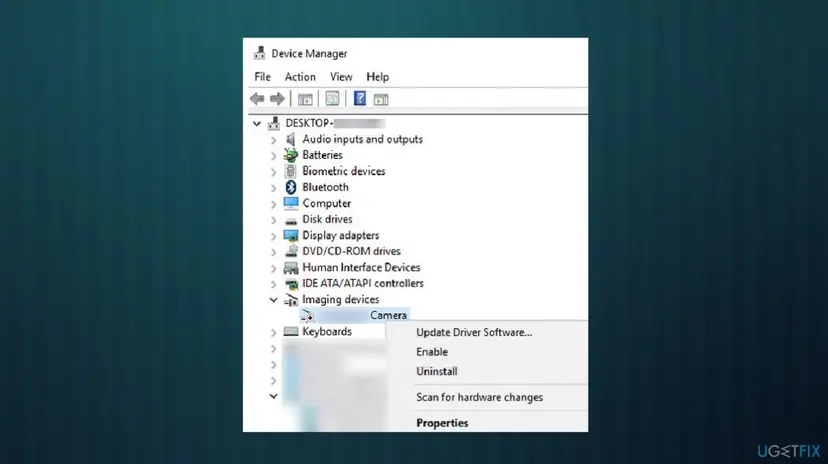Open the File menu
The height and width of the screenshot is (464, 828).
point(262,77)
